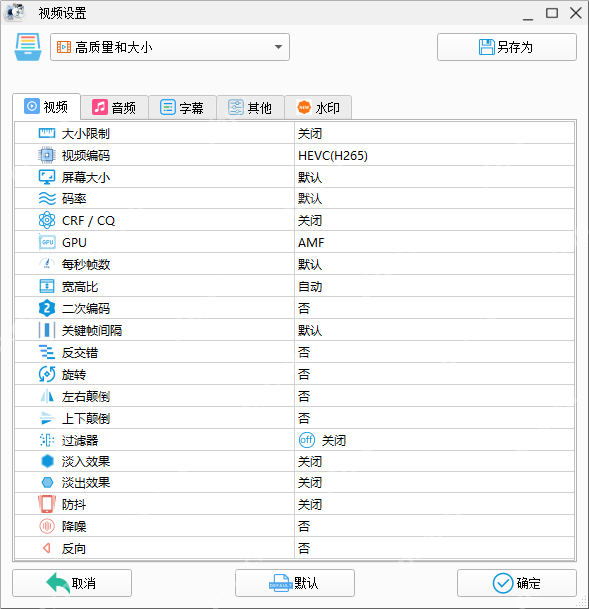Select the 自动 value for 宽高比

pyautogui.click(x=434, y=287)
